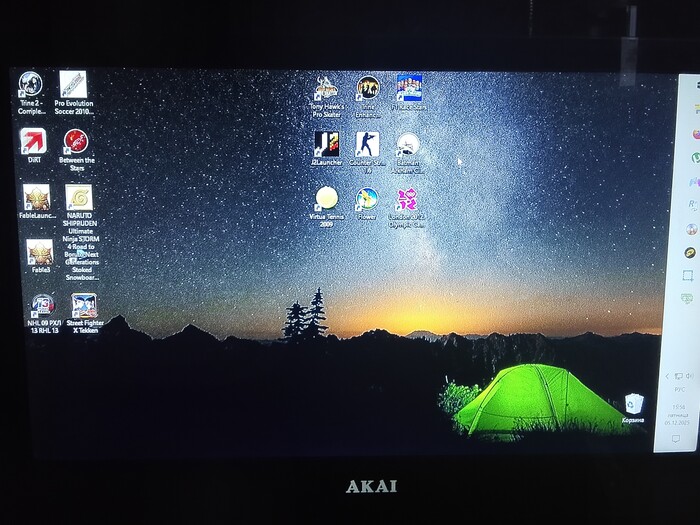
Task: Click the Trine Enhanced Edition icon
Action: tap(368, 88)
